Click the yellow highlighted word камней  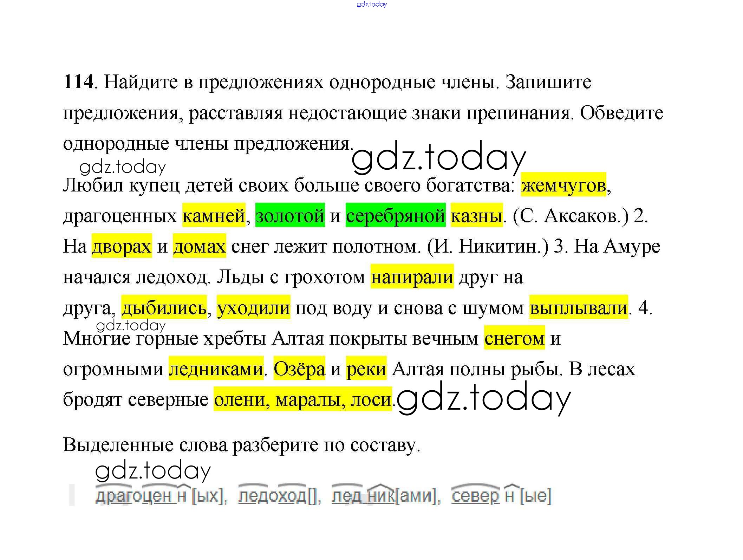[x=214, y=215]
